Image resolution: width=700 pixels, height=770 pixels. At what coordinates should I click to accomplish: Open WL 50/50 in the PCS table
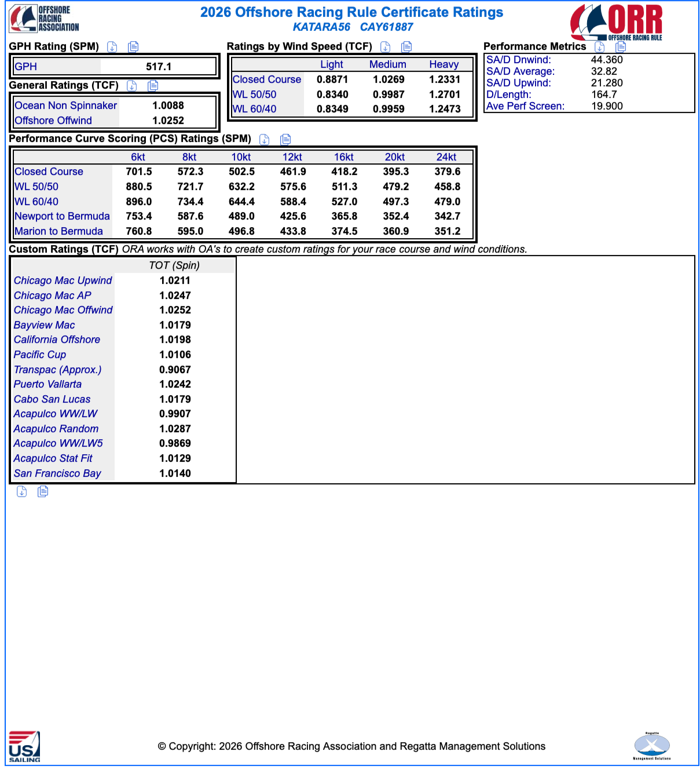coord(36,187)
